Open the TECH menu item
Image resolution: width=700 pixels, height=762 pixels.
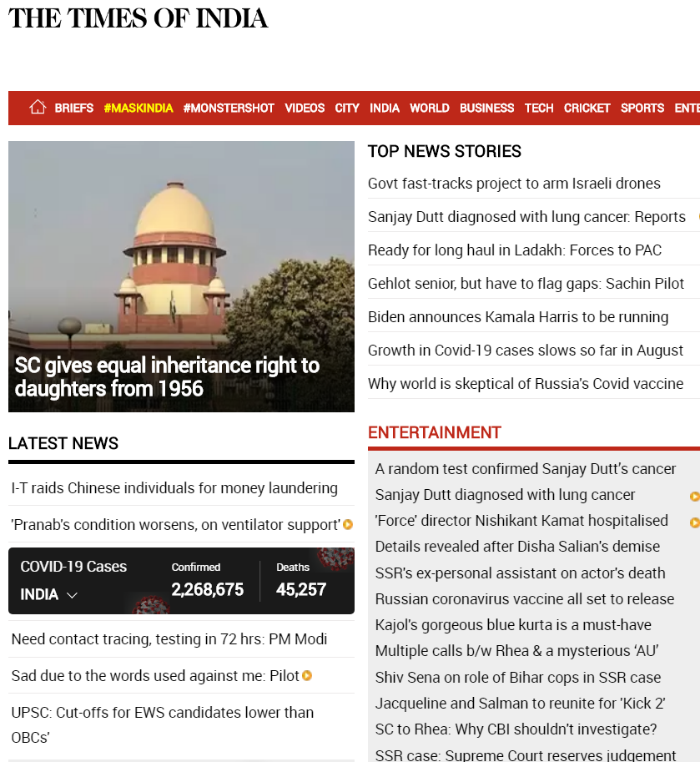tap(539, 108)
